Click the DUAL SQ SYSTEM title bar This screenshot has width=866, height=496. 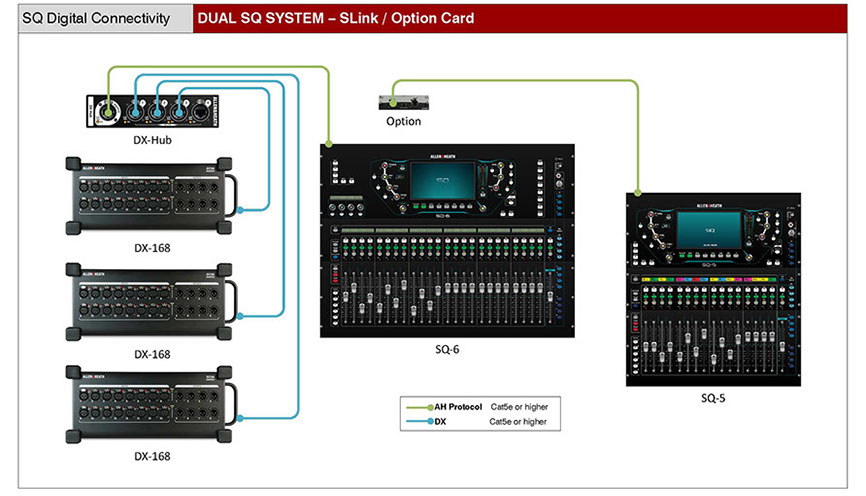click(520, 18)
